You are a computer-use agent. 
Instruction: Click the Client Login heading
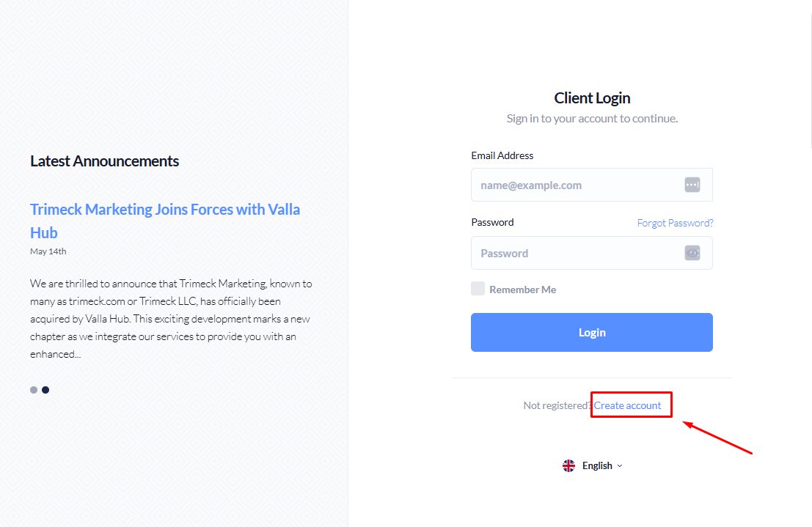592,97
